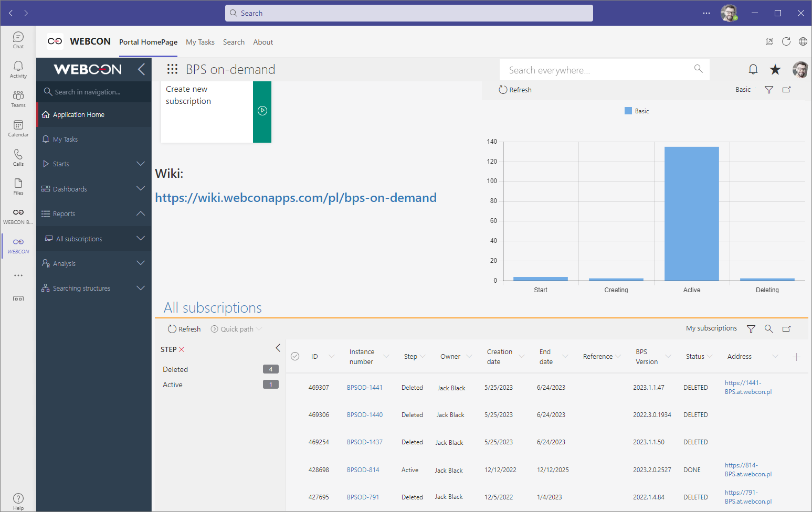This screenshot has height=512, width=812.
Task: Open app in browser globe icon
Action: 803,41
